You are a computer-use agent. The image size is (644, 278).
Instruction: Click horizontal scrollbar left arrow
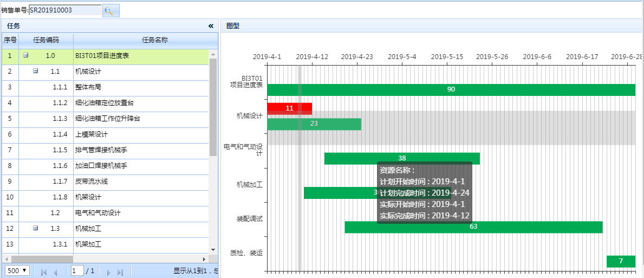pyautogui.click(x=6, y=259)
